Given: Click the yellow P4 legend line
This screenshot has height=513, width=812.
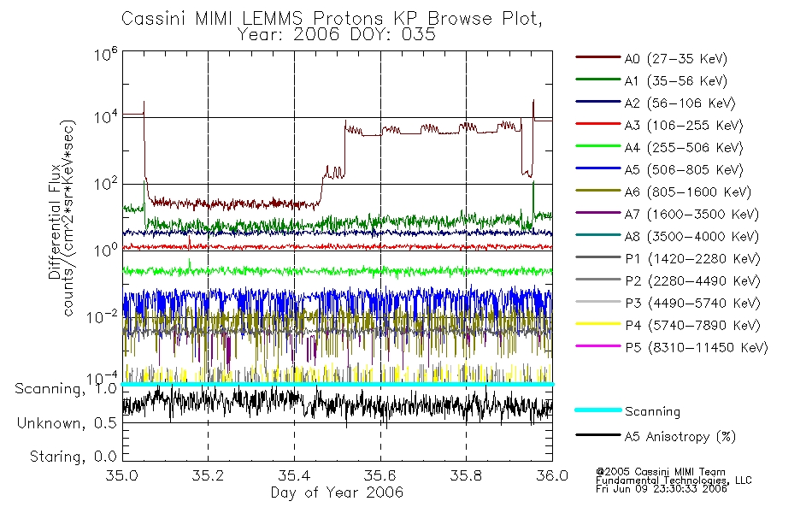Looking at the screenshot, I should click(x=598, y=324).
